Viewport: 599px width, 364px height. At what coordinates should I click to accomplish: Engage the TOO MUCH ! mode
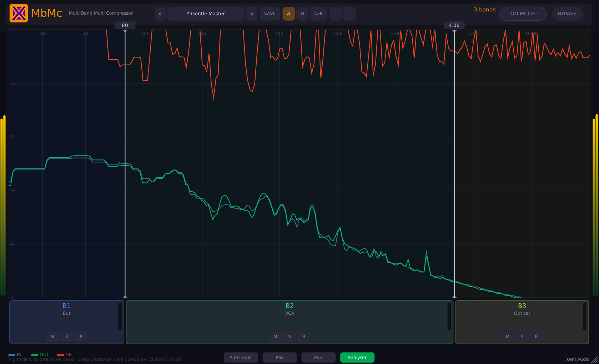pos(523,14)
